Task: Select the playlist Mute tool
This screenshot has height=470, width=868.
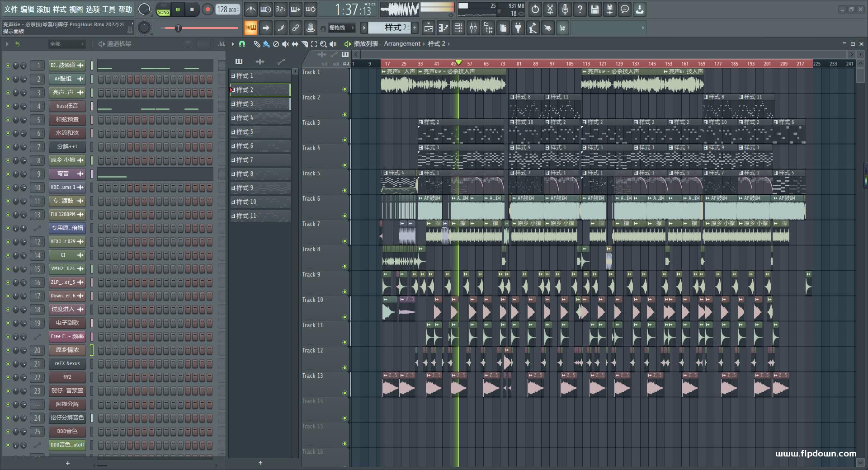Action: [285, 44]
